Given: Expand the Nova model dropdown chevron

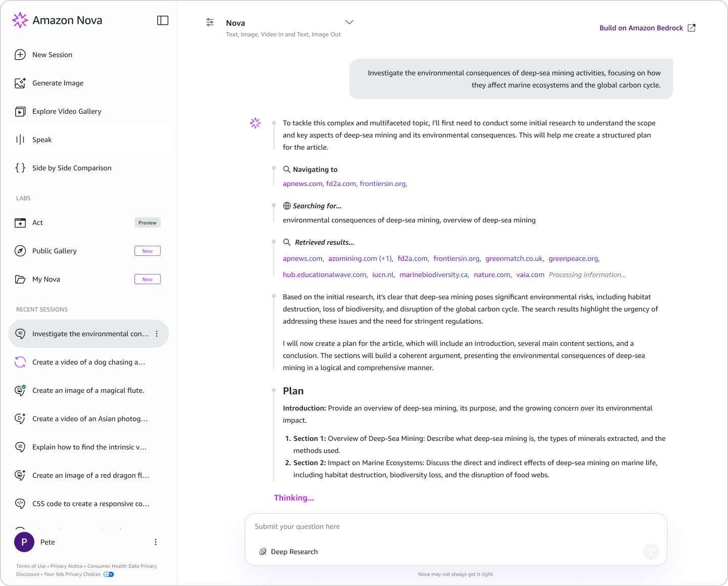Looking at the screenshot, I should (349, 22).
